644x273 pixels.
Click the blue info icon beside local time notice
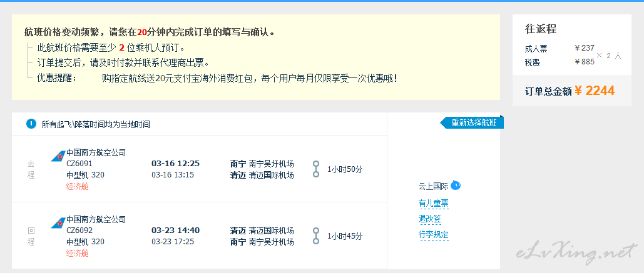point(31,124)
